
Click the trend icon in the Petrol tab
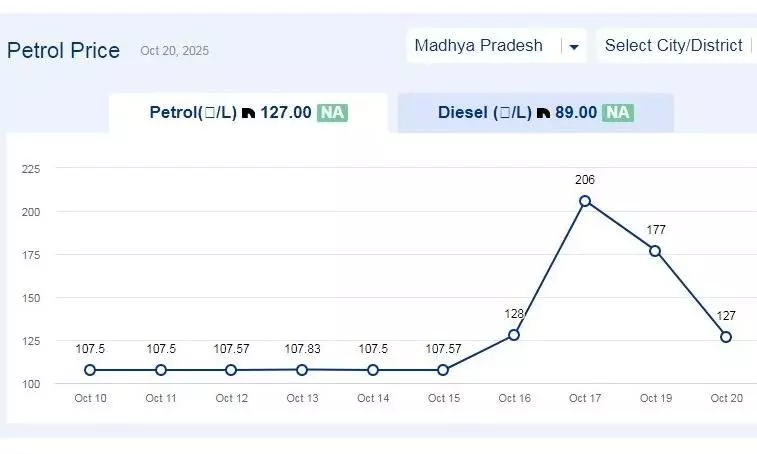248,113
